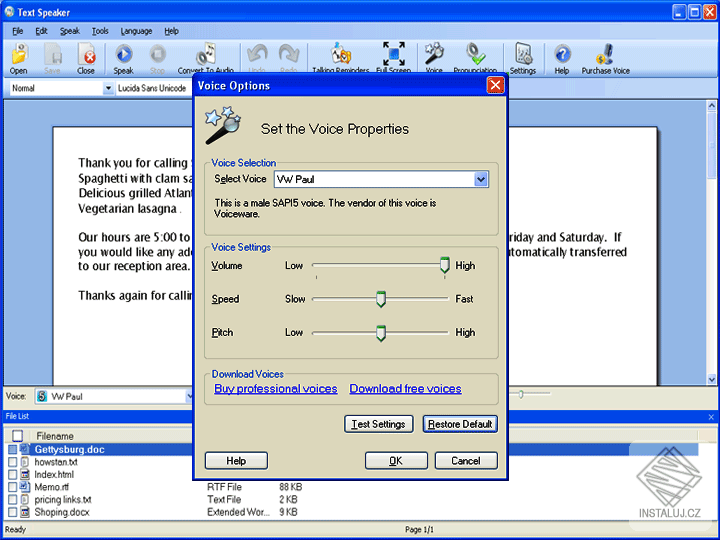Click the Cancel button
Viewport: 720px width, 540px height.
466,461
